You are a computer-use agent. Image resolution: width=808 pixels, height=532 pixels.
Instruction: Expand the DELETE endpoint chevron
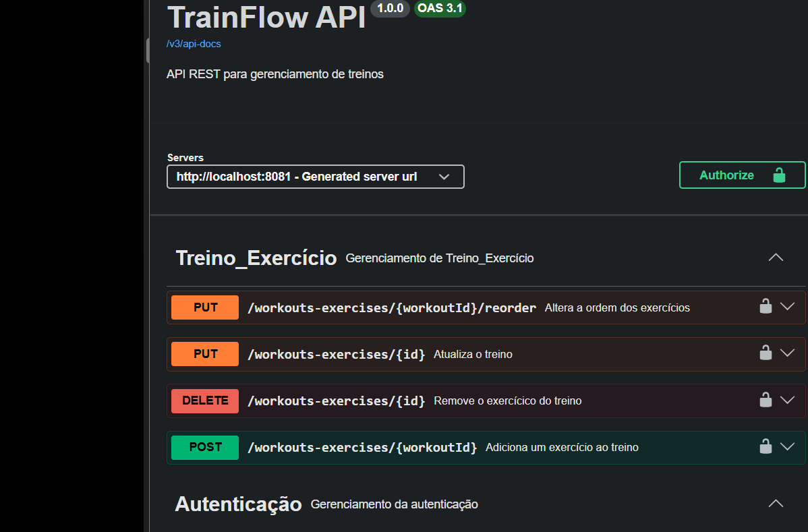pyautogui.click(x=787, y=400)
